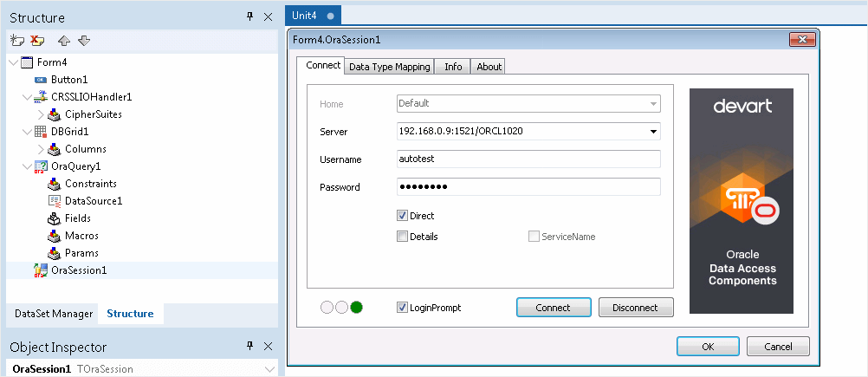The width and height of the screenshot is (868, 377).
Task: Collapse the OraQuery1 node
Action: [27, 166]
